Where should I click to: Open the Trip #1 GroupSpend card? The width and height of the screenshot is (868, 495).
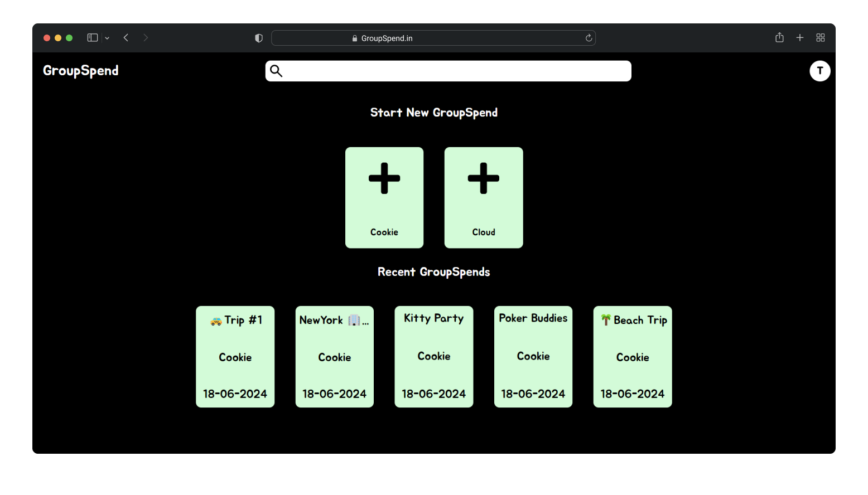[x=235, y=357]
